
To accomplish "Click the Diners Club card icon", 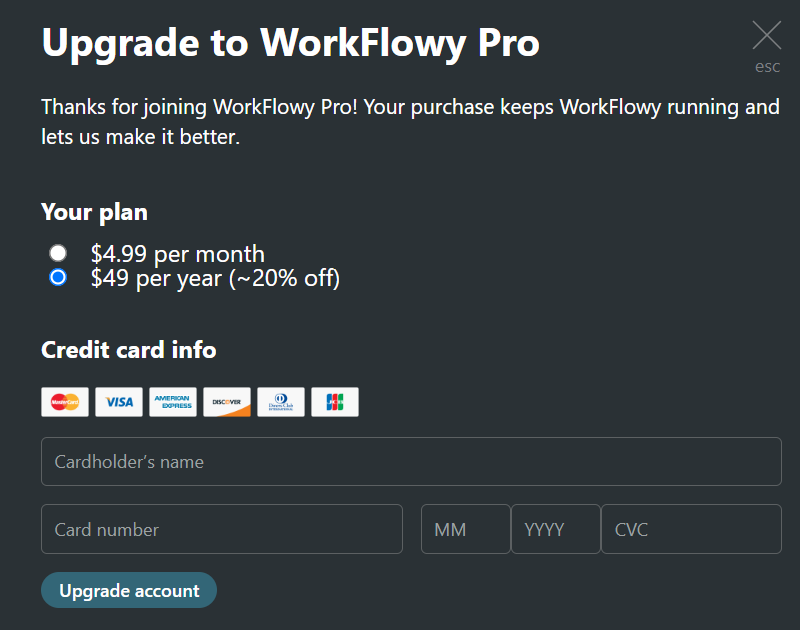I will point(281,402).
